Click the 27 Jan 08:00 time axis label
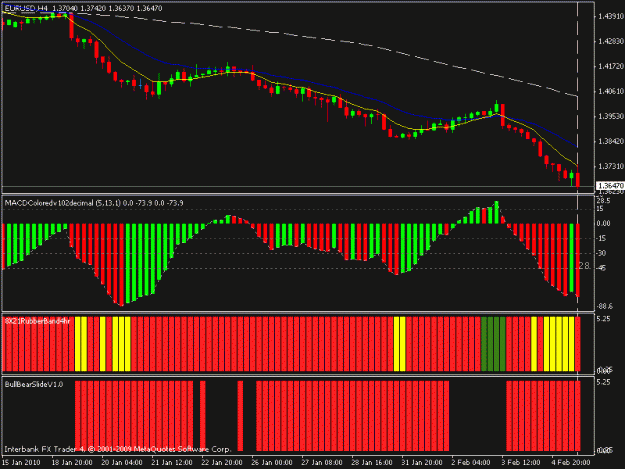This screenshot has height=469, width=625. pos(322,463)
